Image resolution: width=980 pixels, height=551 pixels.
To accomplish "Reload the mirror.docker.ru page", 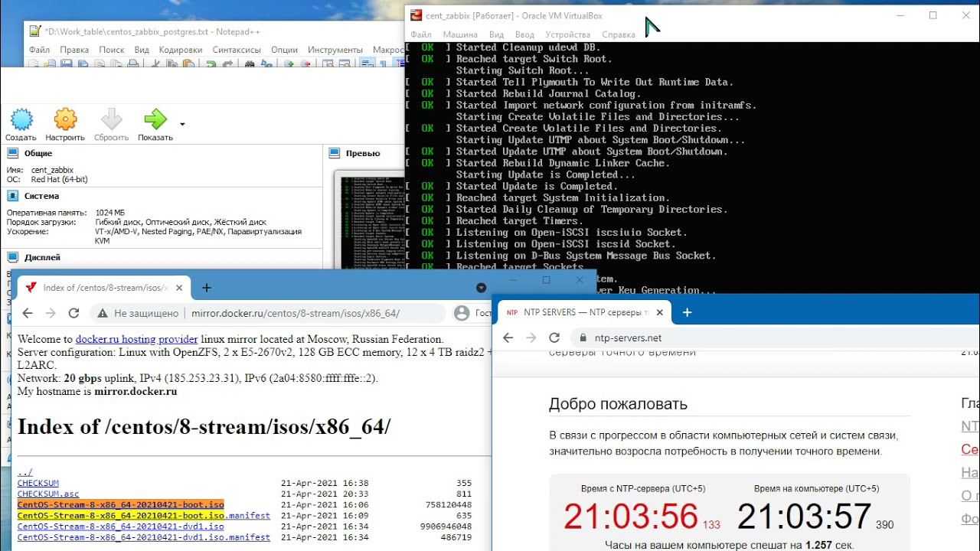I will (74, 313).
